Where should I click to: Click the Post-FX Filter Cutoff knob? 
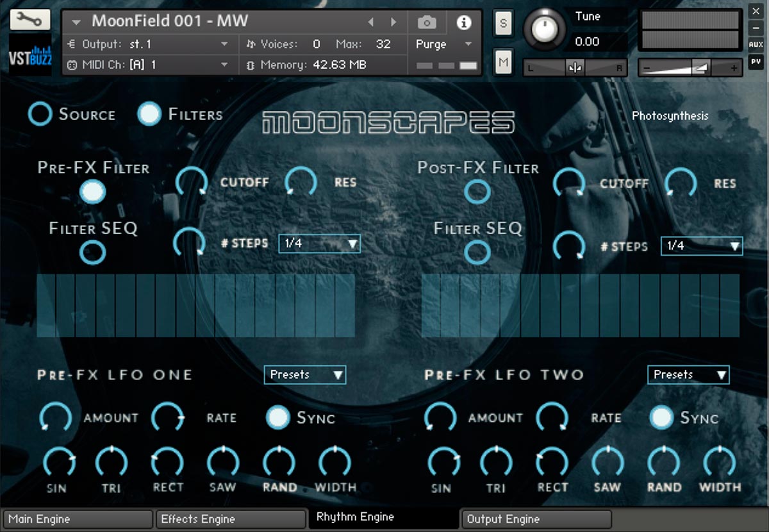[x=569, y=183]
